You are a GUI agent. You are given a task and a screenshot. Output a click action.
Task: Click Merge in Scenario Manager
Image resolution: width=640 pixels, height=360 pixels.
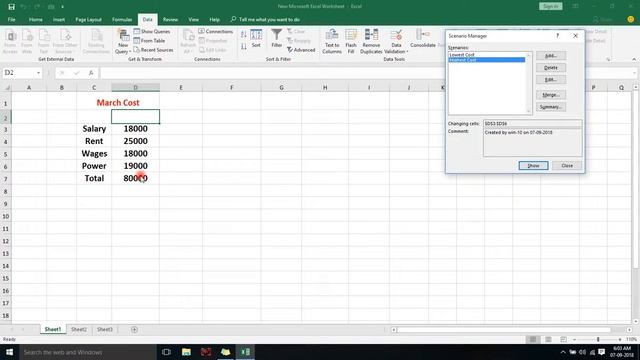pos(551,95)
